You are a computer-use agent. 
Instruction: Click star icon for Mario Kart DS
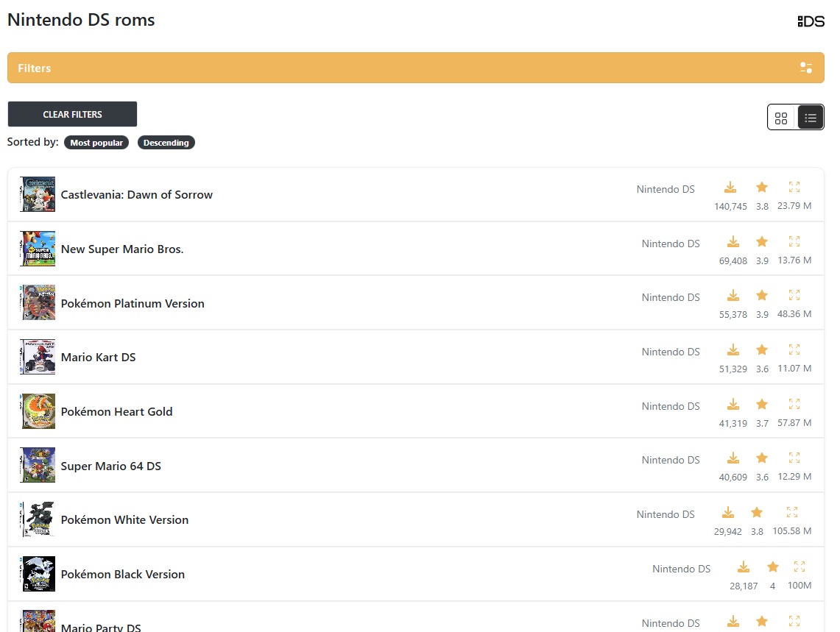(762, 350)
